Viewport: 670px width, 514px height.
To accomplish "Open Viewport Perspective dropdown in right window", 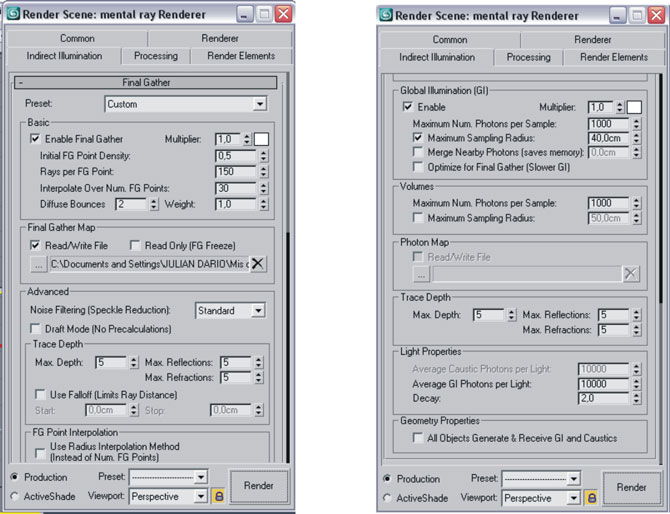I will click(541, 498).
